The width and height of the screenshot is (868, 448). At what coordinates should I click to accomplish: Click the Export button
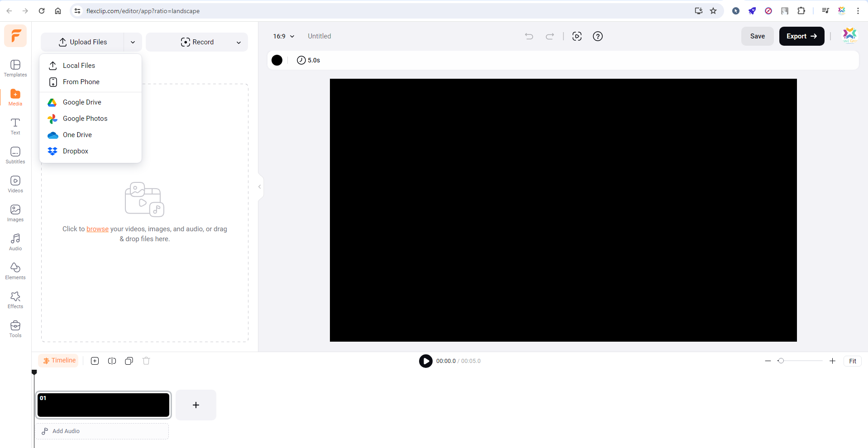click(x=801, y=36)
